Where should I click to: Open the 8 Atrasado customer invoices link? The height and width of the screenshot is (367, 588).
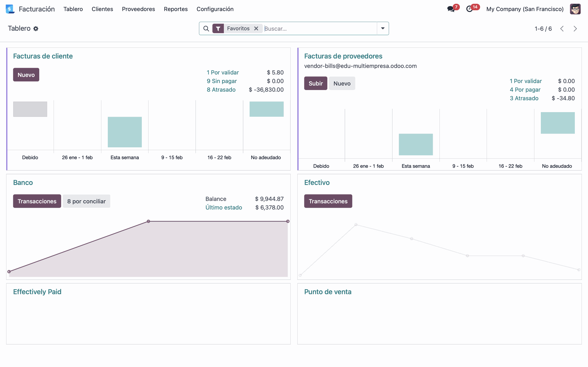[221, 90]
